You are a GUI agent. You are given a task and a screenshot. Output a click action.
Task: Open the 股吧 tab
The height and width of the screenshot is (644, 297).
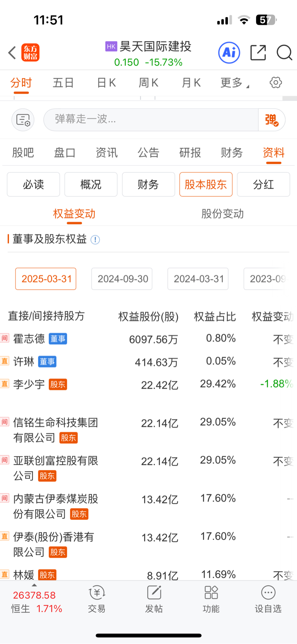[23, 153]
